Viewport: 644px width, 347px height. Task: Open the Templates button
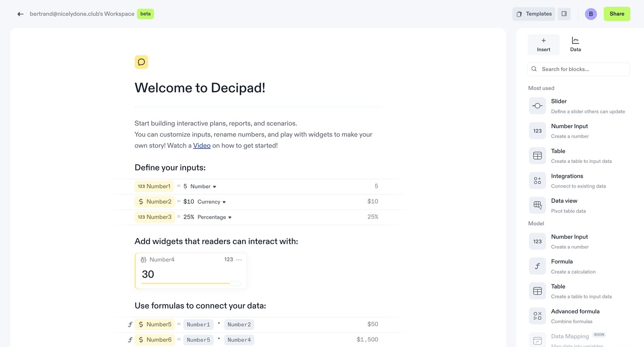point(534,14)
